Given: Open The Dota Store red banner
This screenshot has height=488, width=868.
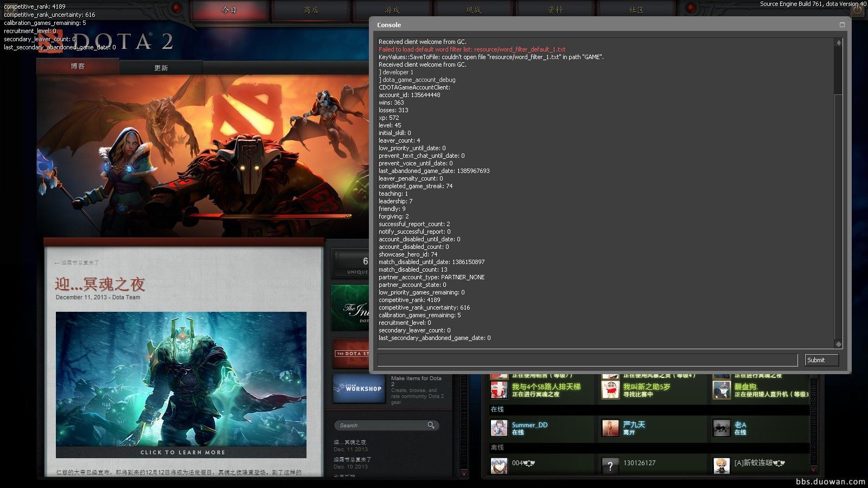Looking at the screenshot, I should click(350, 354).
